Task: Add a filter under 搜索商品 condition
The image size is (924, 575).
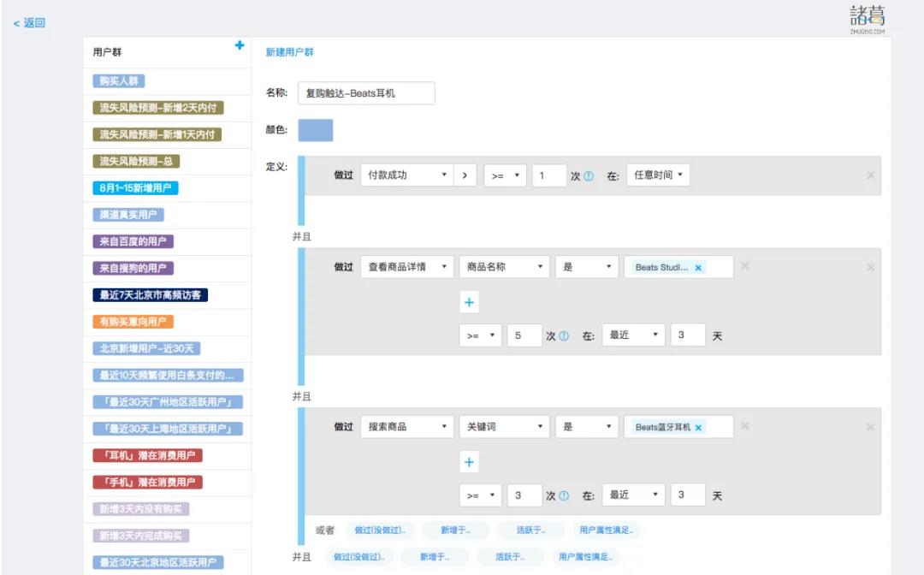Action: (x=469, y=462)
